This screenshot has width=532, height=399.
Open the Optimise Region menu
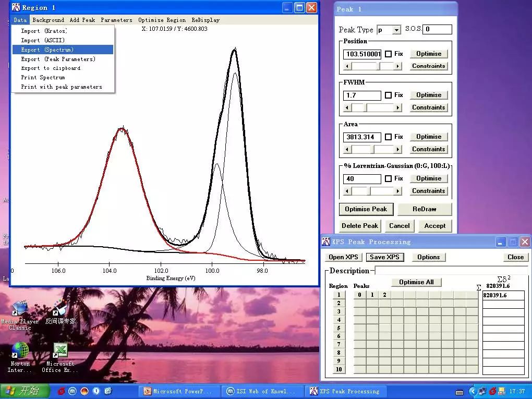pyautogui.click(x=162, y=20)
